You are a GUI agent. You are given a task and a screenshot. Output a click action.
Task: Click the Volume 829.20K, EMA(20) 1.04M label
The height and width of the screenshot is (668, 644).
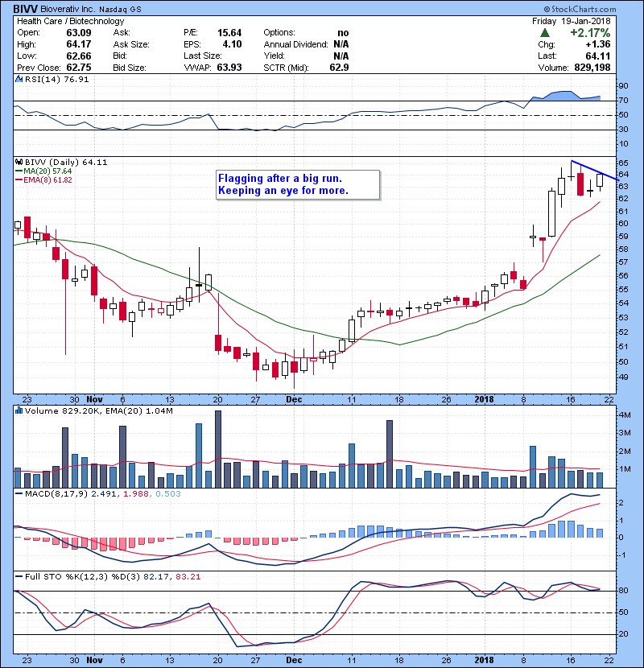[x=99, y=410]
